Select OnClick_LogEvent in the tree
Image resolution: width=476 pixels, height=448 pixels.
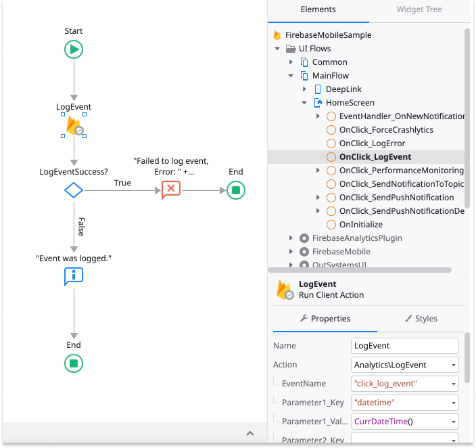pyautogui.click(x=375, y=157)
